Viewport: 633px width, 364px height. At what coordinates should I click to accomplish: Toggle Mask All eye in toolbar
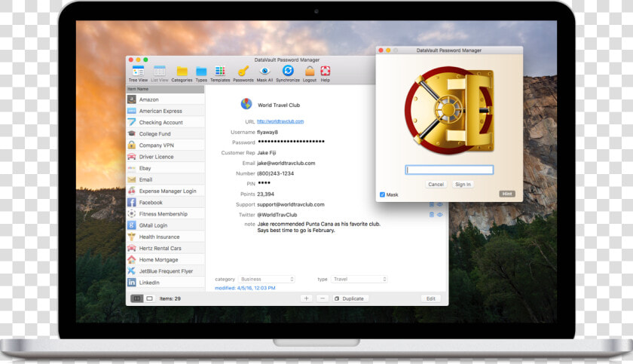click(265, 75)
